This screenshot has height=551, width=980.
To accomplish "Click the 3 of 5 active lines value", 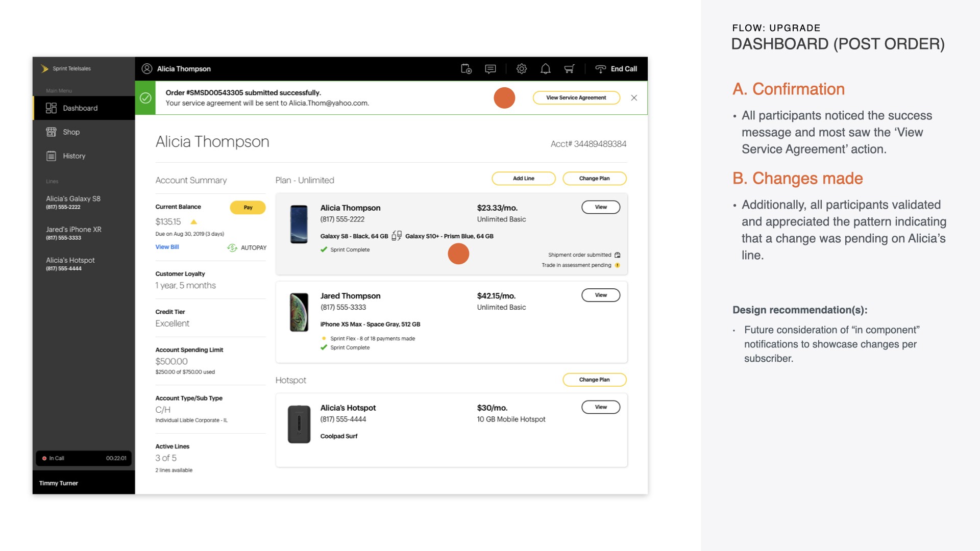I will click(166, 458).
